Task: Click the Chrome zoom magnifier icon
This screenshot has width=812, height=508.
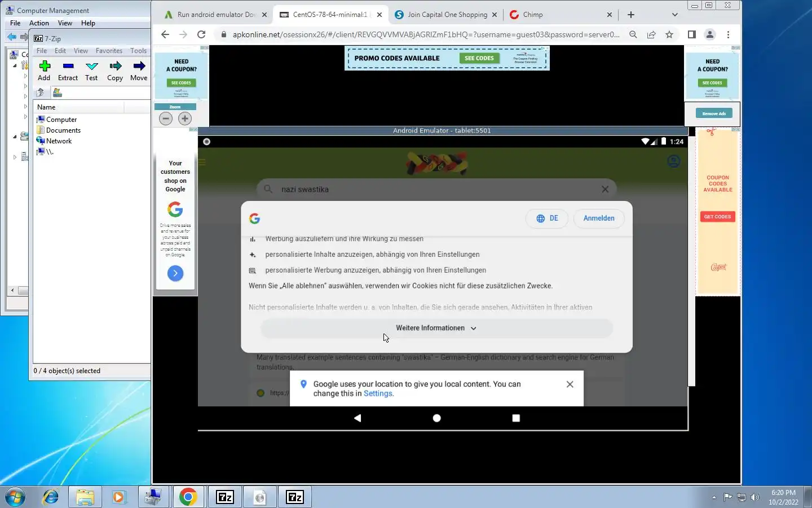Action: (633, 34)
